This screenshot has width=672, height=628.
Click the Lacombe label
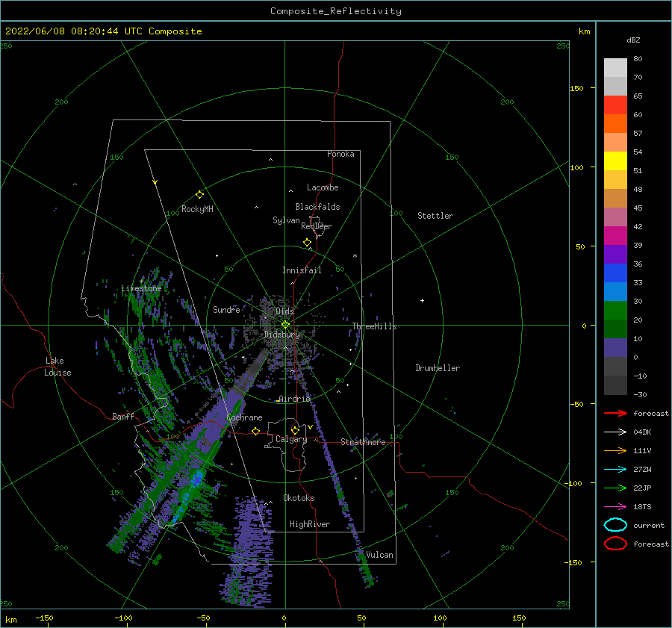[x=323, y=187]
